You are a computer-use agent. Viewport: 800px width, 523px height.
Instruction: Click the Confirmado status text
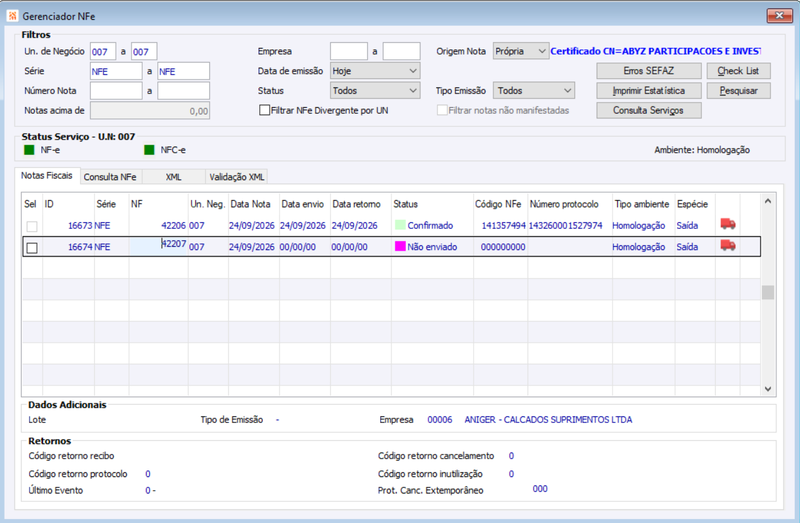click(430, 226)
